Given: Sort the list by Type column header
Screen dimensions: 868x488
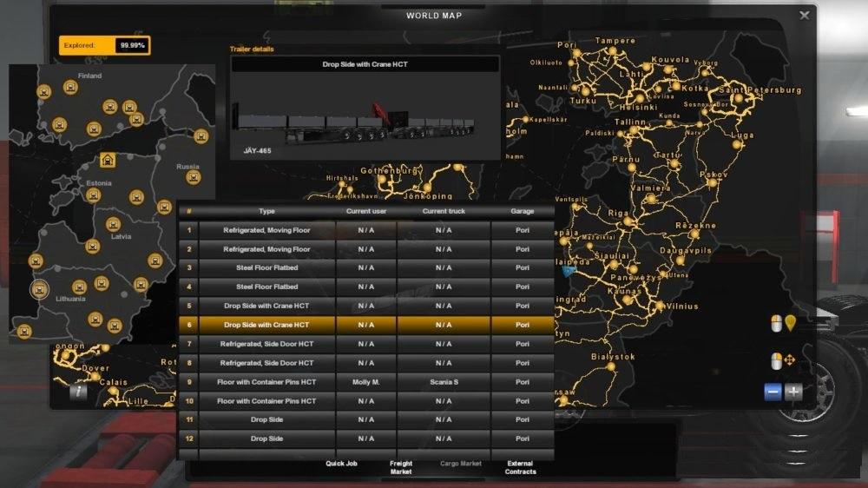Looking at the screenshot, I should point(266,211).
